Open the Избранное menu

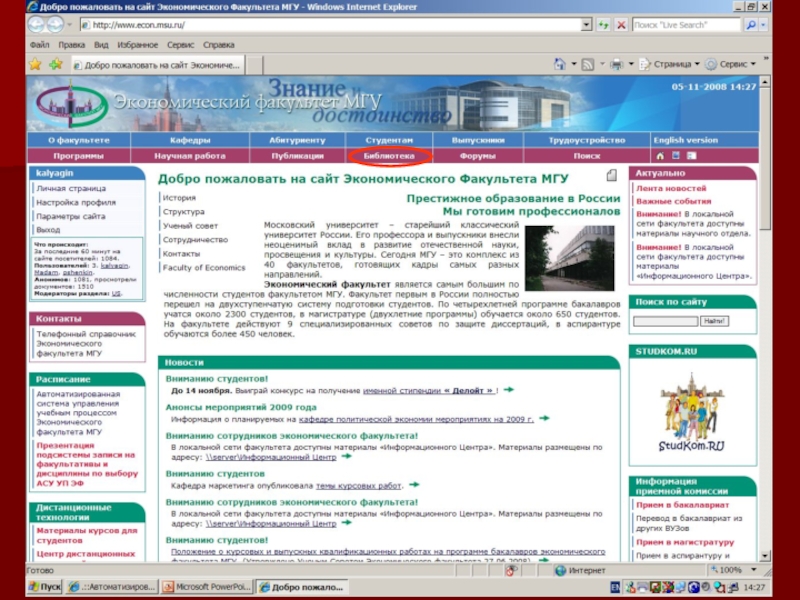coord(138,45)
